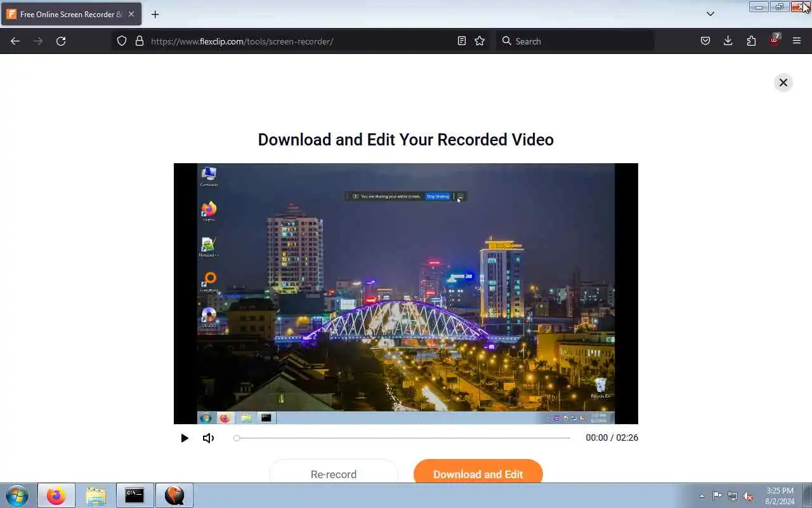Switch to Firefox in taskbar
Image resolution: width=812 pixels, height=508 pixels.
56,495
